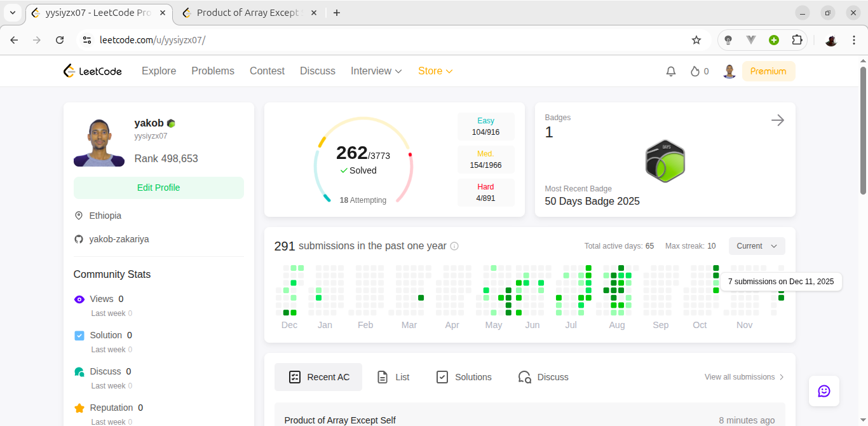The width and height of the screenshot is (868, 426).
Task: Open the floating chat feedback icon
Action: [824, 391]
